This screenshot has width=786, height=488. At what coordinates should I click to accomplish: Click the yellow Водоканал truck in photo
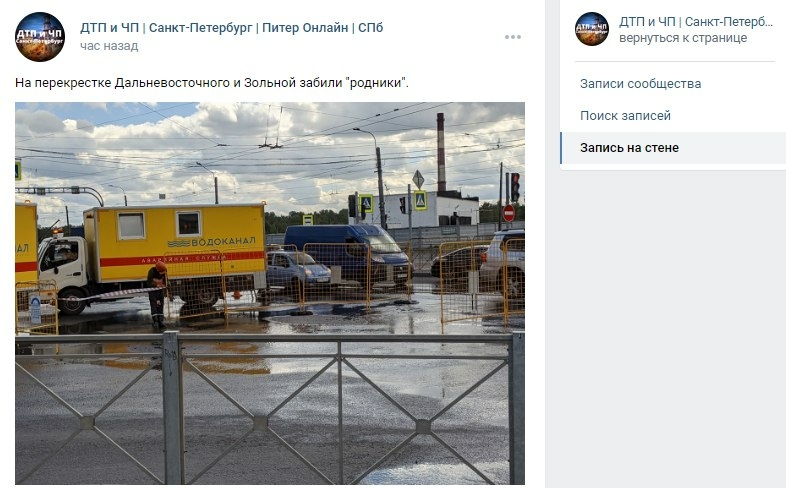tap(153, 255)
